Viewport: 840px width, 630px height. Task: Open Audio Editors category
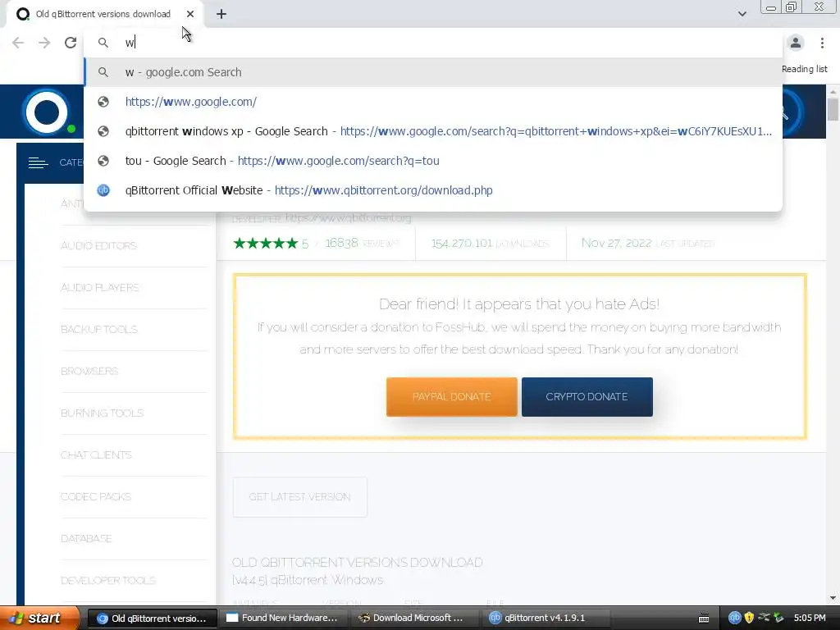click(x=98, y=246)
